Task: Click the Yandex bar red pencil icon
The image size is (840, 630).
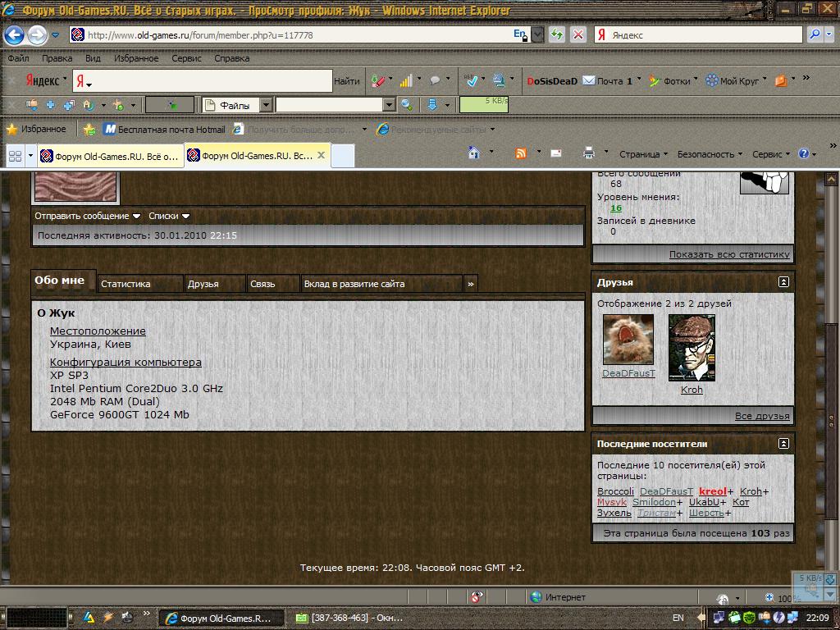Action: [x=377, y=81]
